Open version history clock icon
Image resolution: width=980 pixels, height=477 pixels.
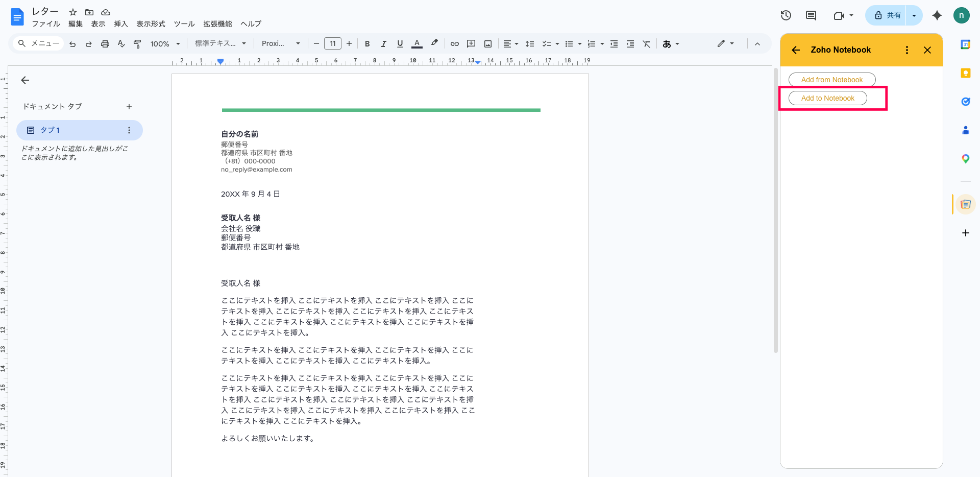[786, 15]
